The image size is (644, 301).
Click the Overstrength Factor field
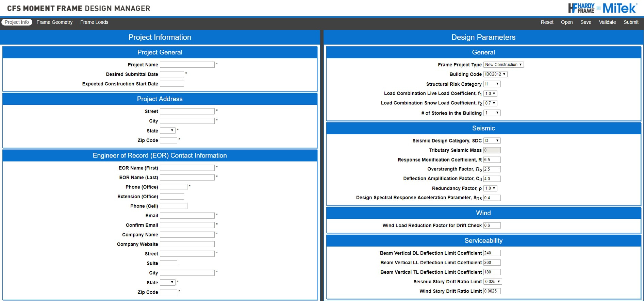point(492,169)
